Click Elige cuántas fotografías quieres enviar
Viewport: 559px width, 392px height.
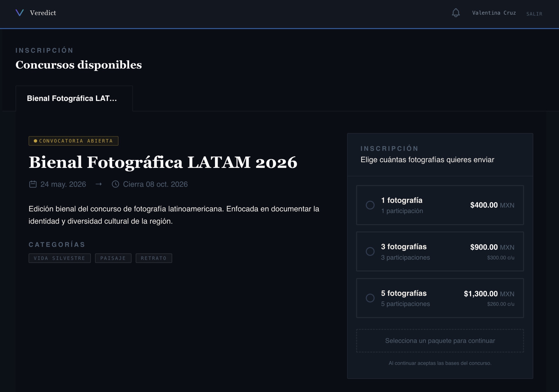click(x=427, y=160)
